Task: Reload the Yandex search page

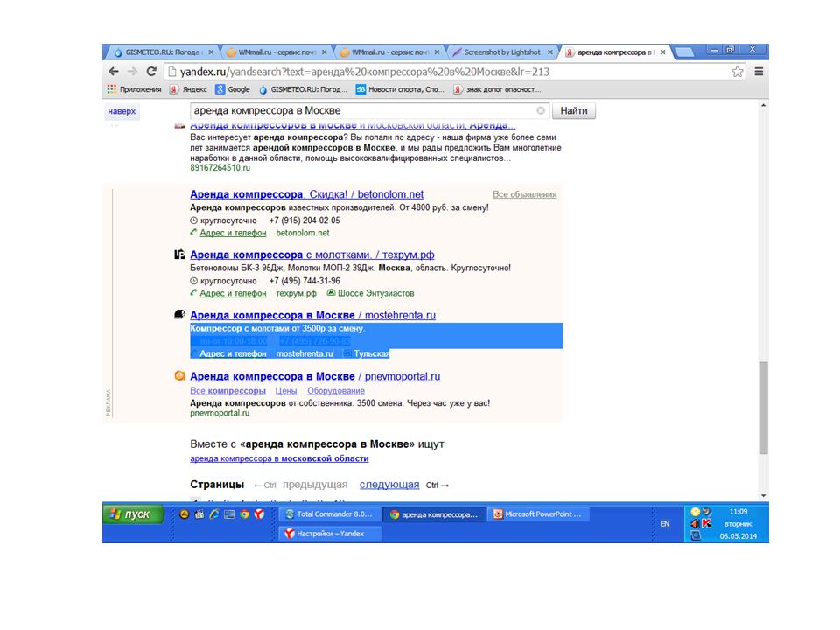Action: coord(151,71)
